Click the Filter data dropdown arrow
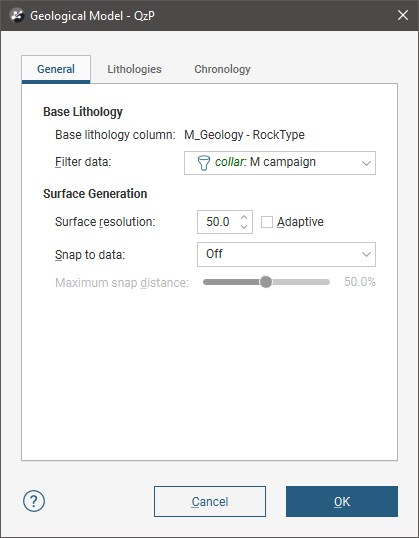 coord(366,163)
